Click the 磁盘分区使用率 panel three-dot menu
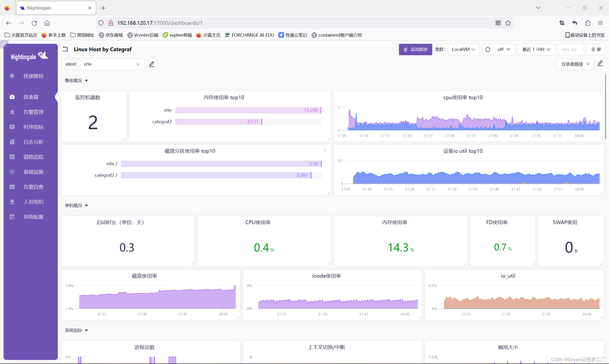 (324, 151)
